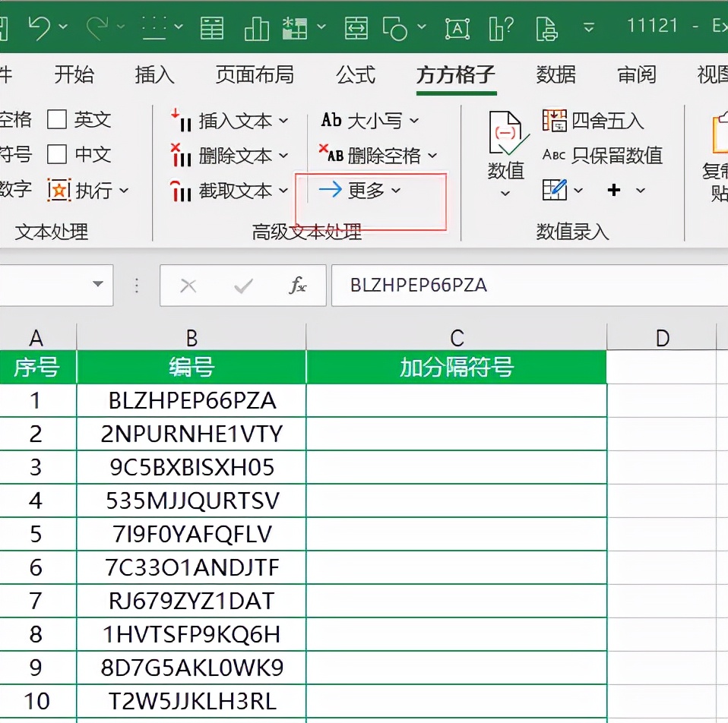Switch to the 开始 tab

74,74
